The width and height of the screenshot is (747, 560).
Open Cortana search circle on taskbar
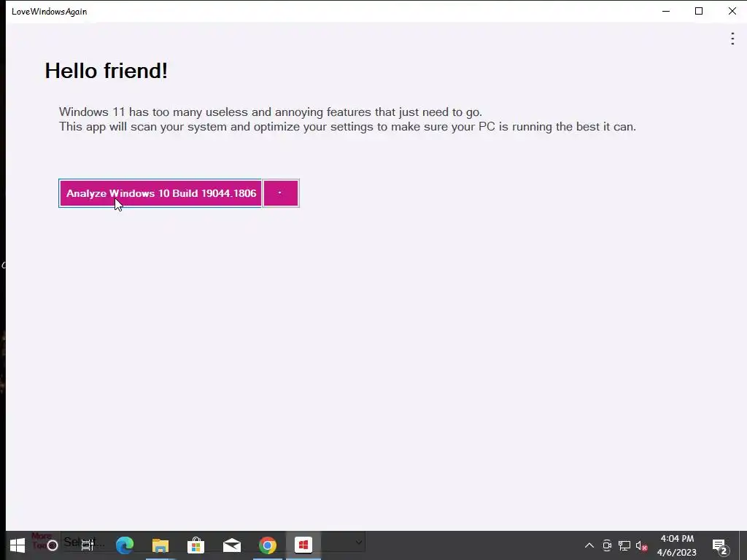pos(53,545)
